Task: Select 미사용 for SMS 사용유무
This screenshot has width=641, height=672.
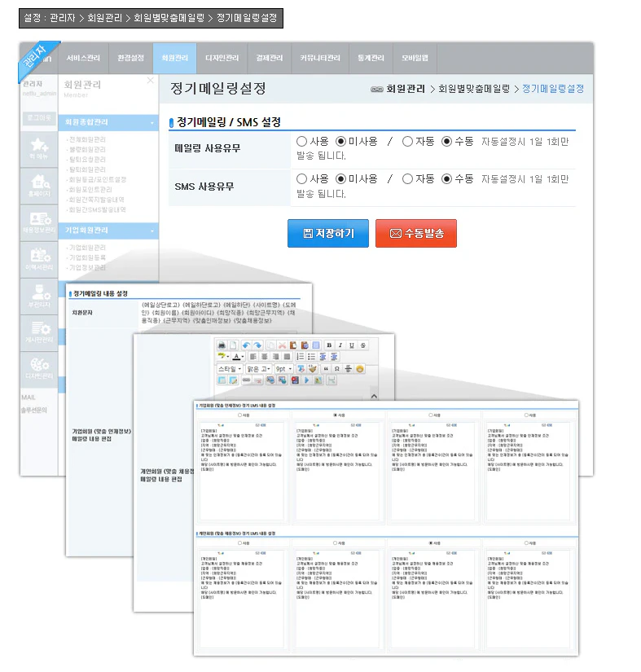Action: tap(340, 178)
